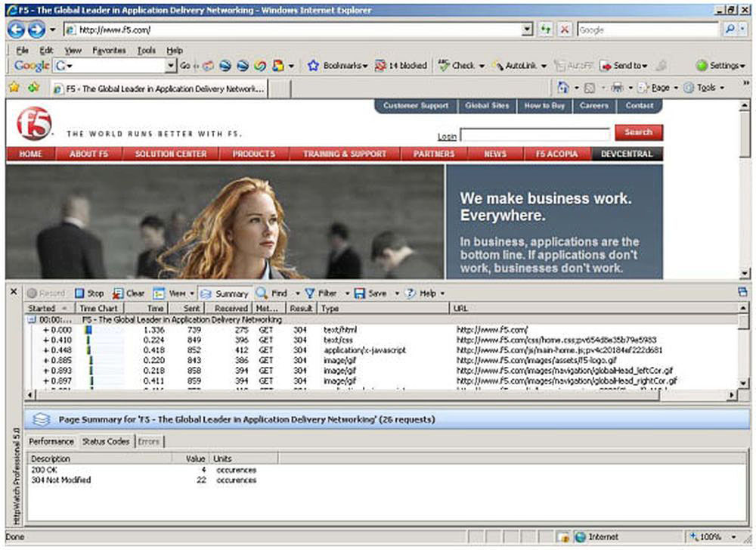The width and height of the screenshot is (756, 550).
Task: Click HttpWatch Find binoculars
Action: [x=271, y=294]
